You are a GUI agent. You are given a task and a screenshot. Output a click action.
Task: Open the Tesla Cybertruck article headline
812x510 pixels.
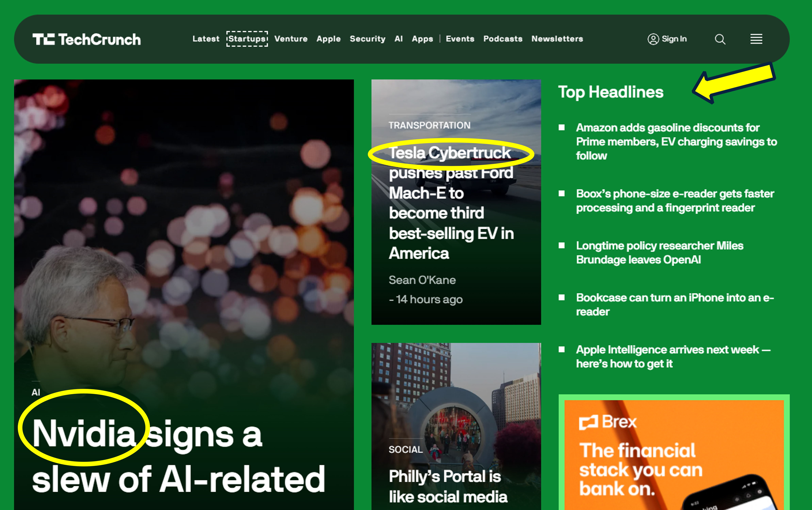451,203
